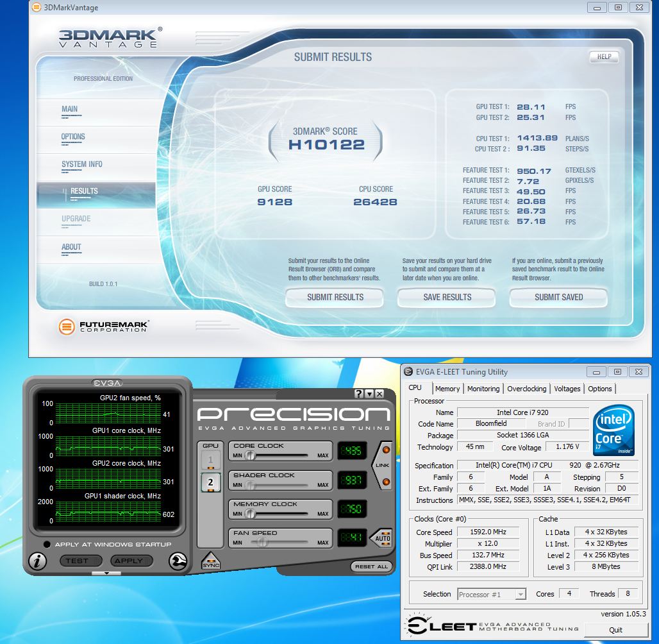Click the core clock value display 435
This screenshot has width=659, height=644.
tap(352, 451)
